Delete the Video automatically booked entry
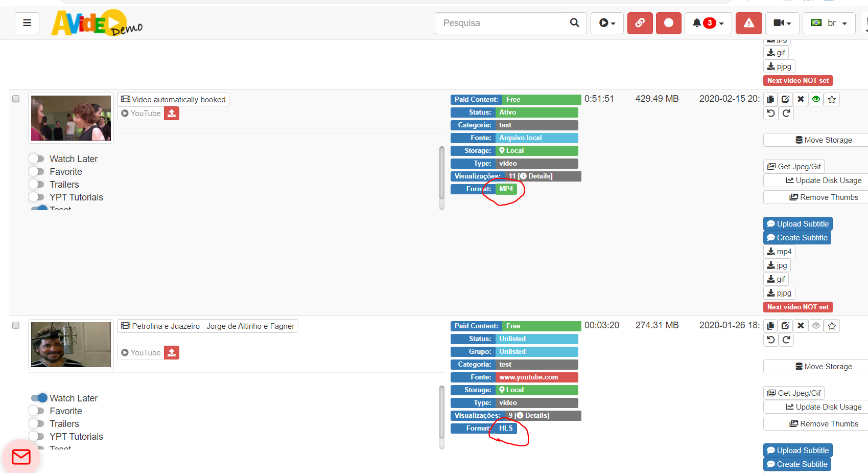This screenshot has width=868, height=473. (x=801, y=99)
